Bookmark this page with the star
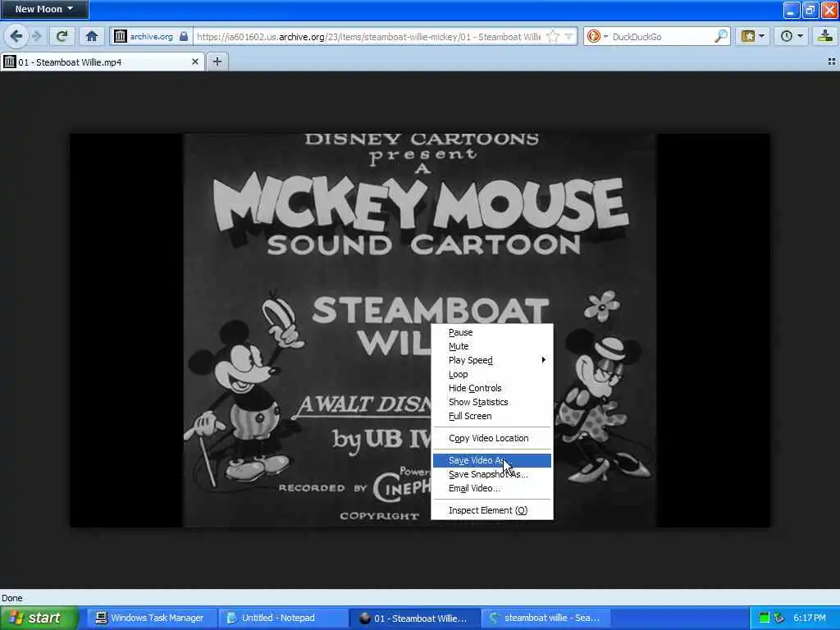Image resolution: width=840 pixels, height=630 pixels. (x=553, y=36)
